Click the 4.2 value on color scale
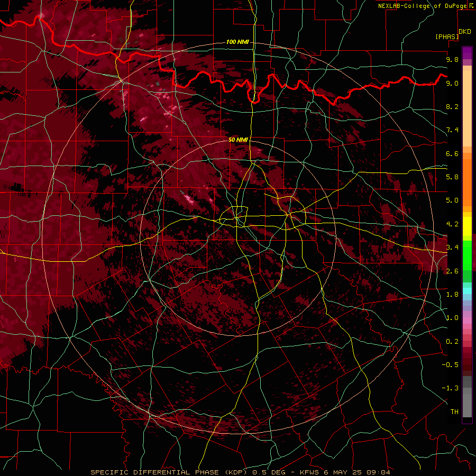 [452, 224]
